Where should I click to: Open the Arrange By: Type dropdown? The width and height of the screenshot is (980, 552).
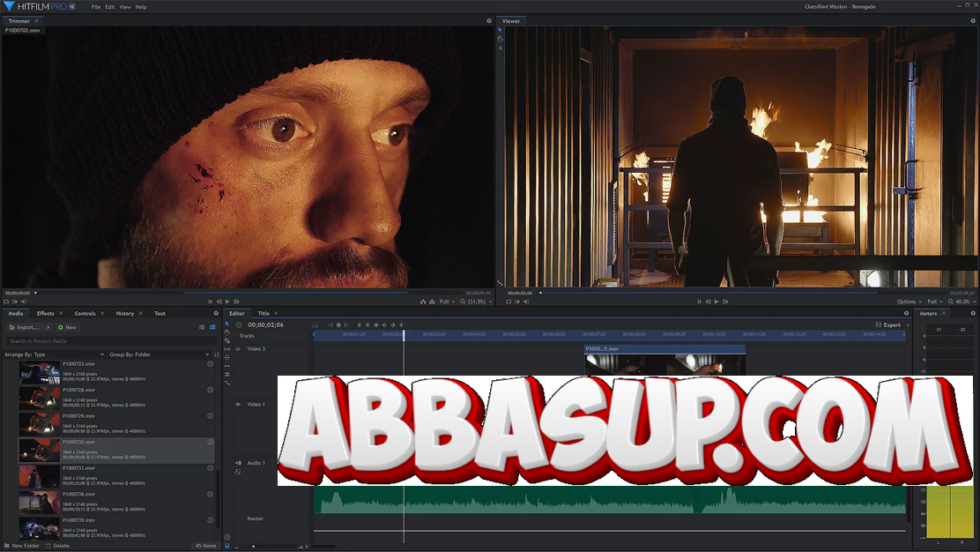pos(54,354)
